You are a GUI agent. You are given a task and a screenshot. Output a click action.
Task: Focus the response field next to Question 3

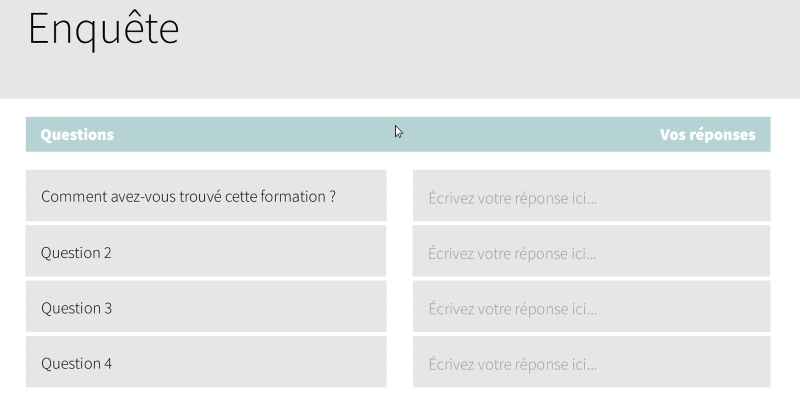click(591, 306)
